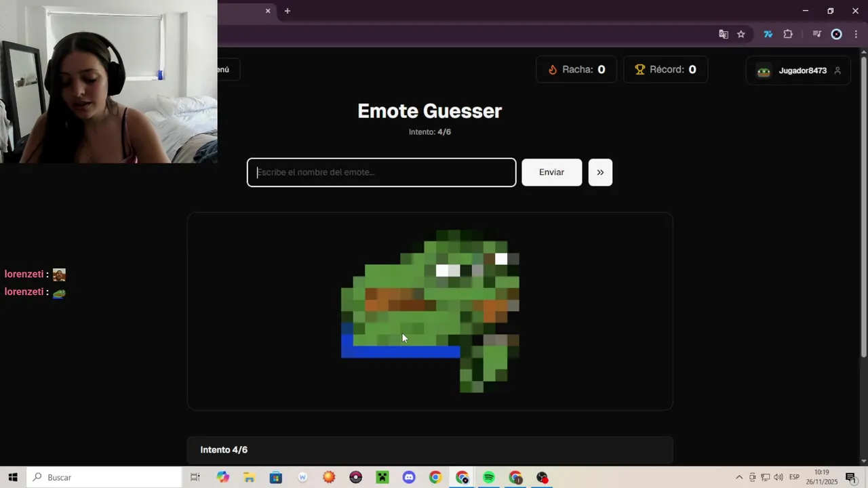The width and height of the screenshot is (868, 488).
Task: Open the Windows notification center
Action: [850, 477]
